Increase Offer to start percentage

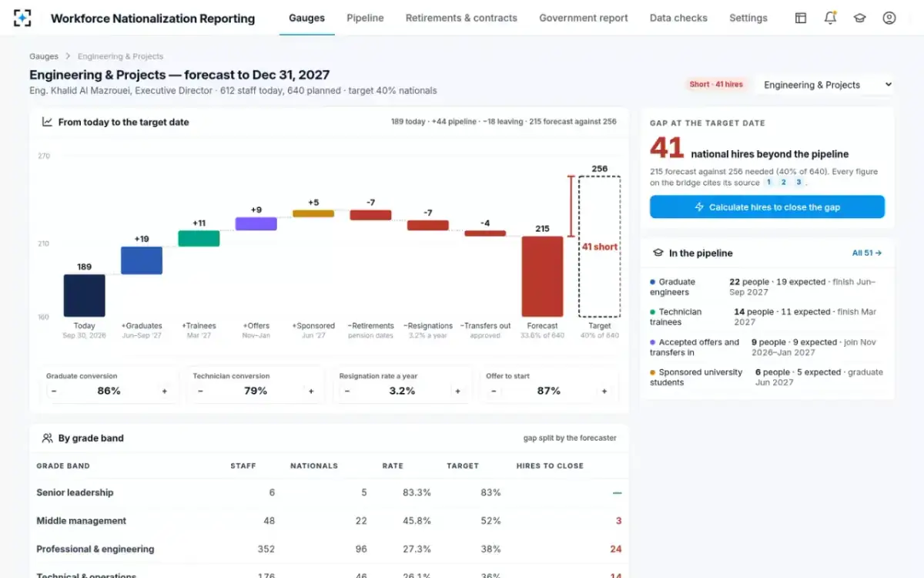(x=604, y=391)
